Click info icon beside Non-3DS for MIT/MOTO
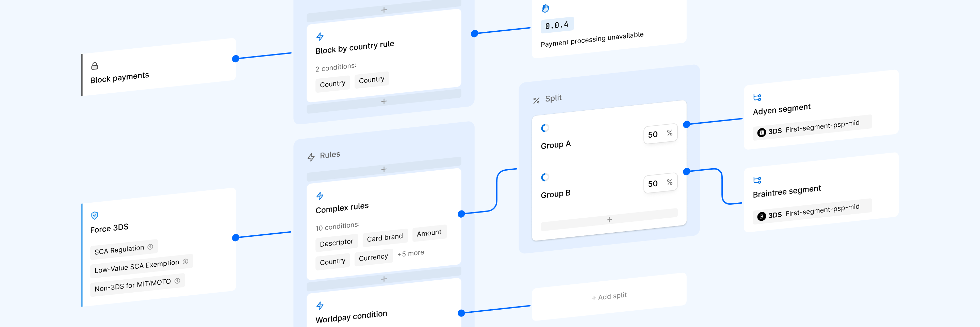Viewport: 980px width, 327px height. (x=177, y=281)
